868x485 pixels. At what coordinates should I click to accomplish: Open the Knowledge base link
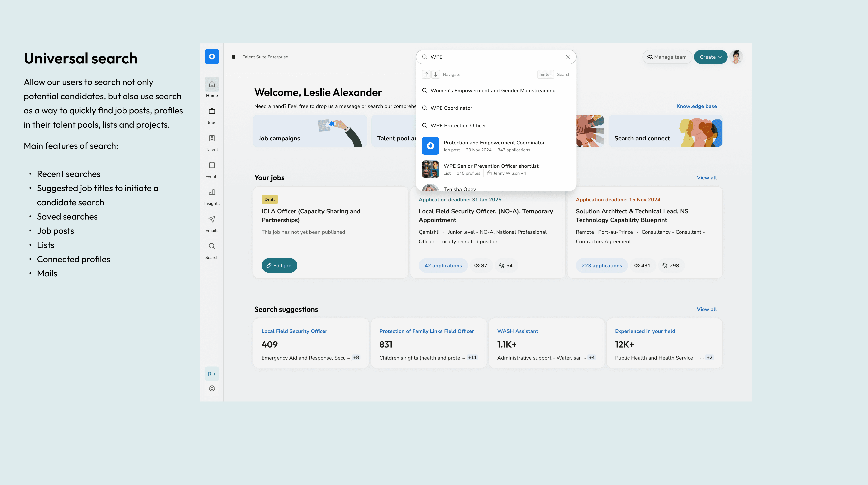coord(696,106)
